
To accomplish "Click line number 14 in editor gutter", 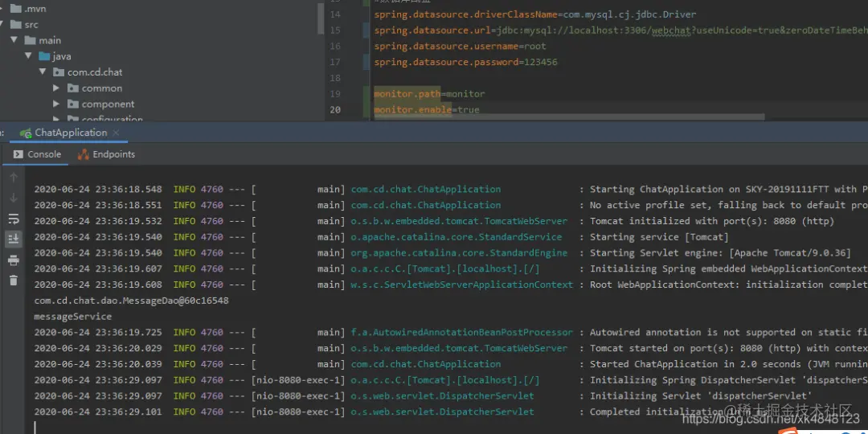I will [x=335, y=14].
